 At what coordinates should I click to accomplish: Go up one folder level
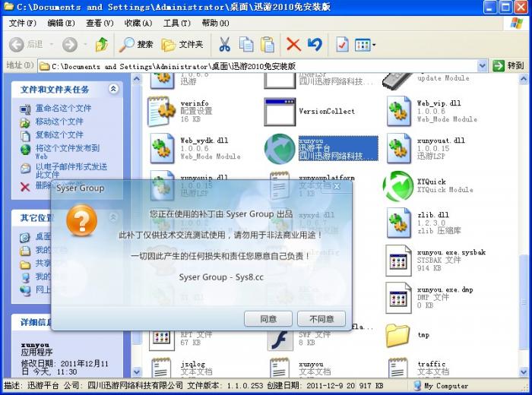point(102,44)
